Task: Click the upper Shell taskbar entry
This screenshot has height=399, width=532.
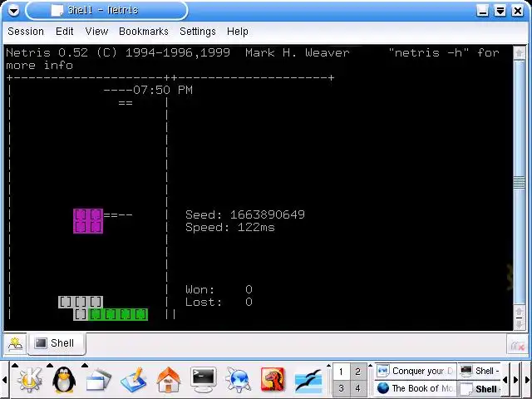Action: (x=480, y=372)
